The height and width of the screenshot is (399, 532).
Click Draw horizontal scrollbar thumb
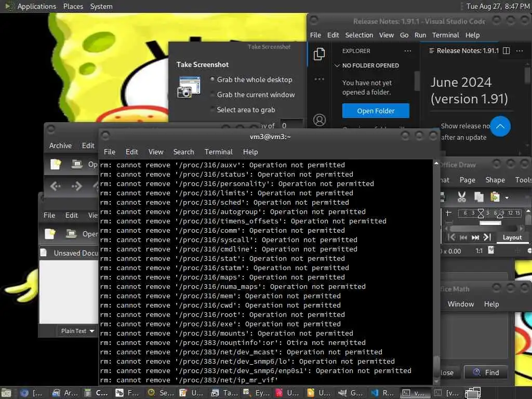pos(484,229)
